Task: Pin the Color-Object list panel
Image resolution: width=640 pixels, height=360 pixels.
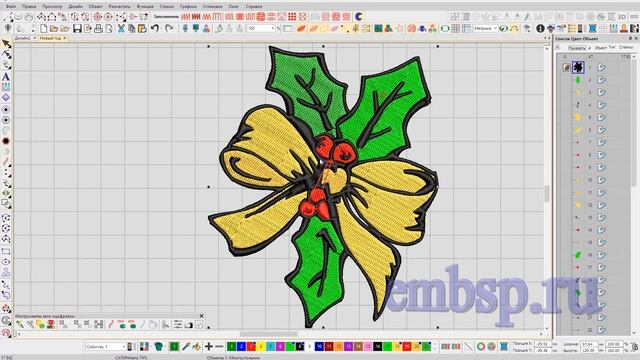Action: point(630,38)
